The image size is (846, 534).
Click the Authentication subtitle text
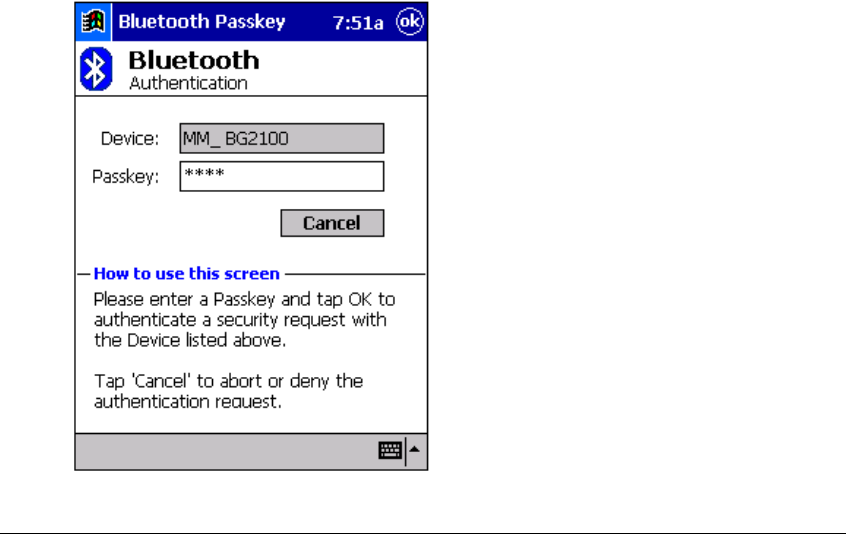click(x=188, y=83)
